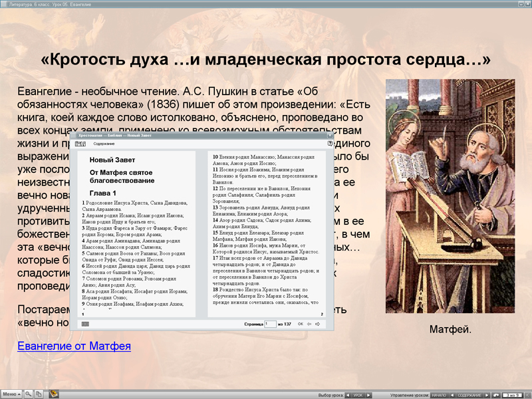Open the Евангелие от Матфея link
Viewport: 532px width, 399px height.
tap(74, 346)
